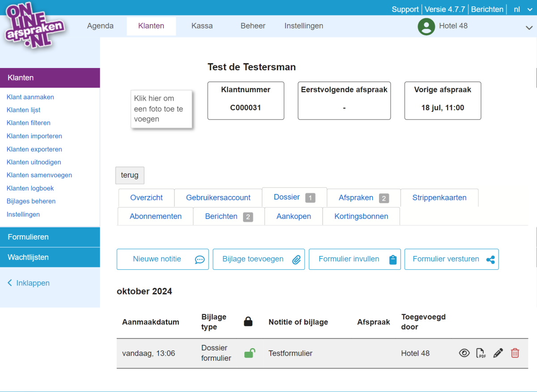Delete Testformulier using the red trash icon

click(x=515, y=353)
